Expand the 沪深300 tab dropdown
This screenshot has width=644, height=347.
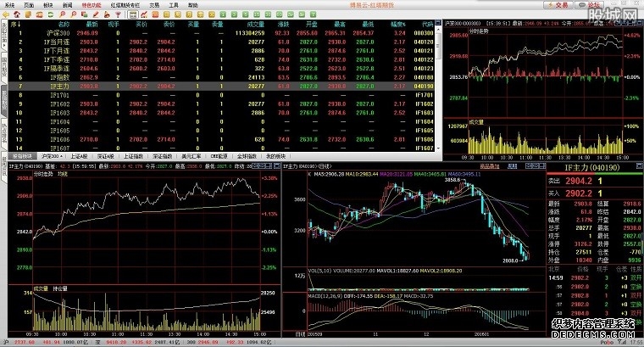pos(63,157)
